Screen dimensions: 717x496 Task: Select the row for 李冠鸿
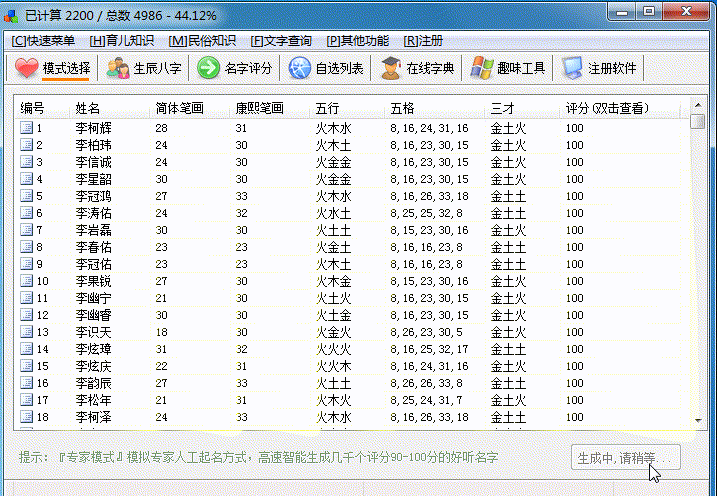tap(94, 196)
